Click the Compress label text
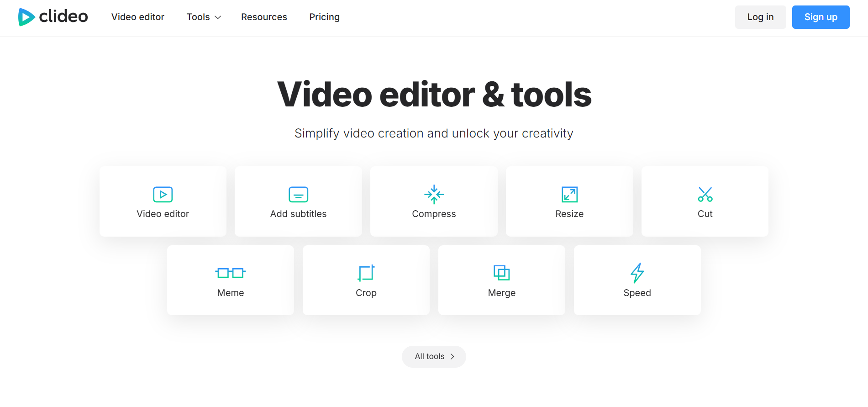This screenshot has width=868, height=407. [x=434, y=214]
